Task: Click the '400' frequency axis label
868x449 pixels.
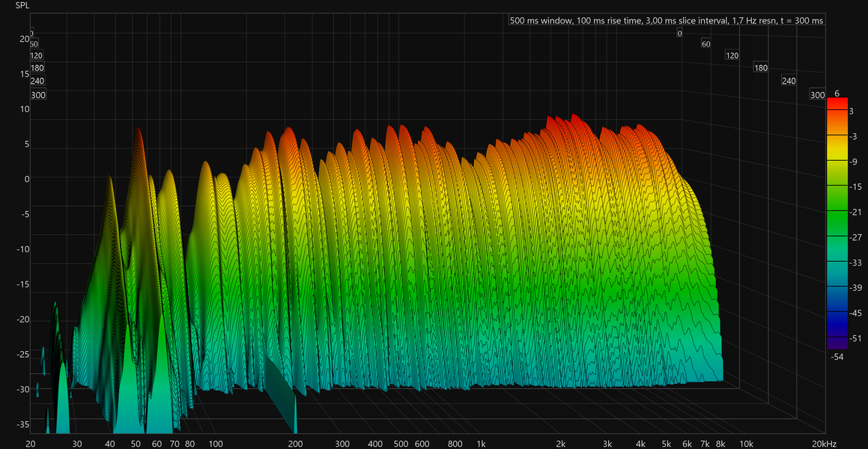Action: tap(374, 444)
